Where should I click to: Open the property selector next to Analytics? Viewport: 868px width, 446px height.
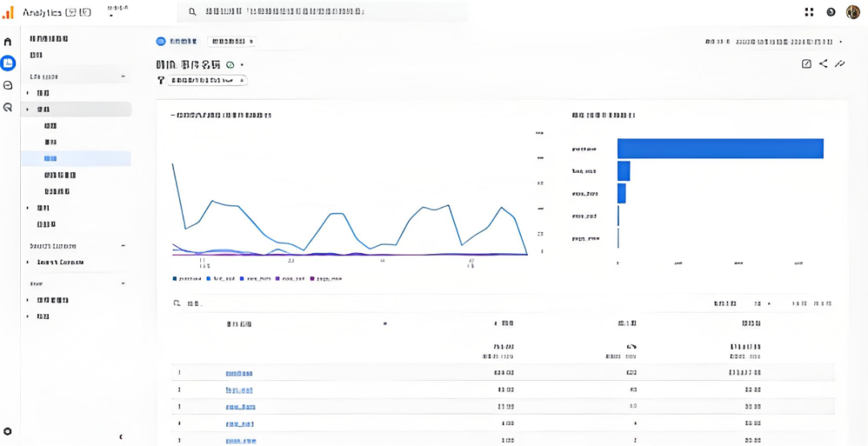[x=111, y=13]
